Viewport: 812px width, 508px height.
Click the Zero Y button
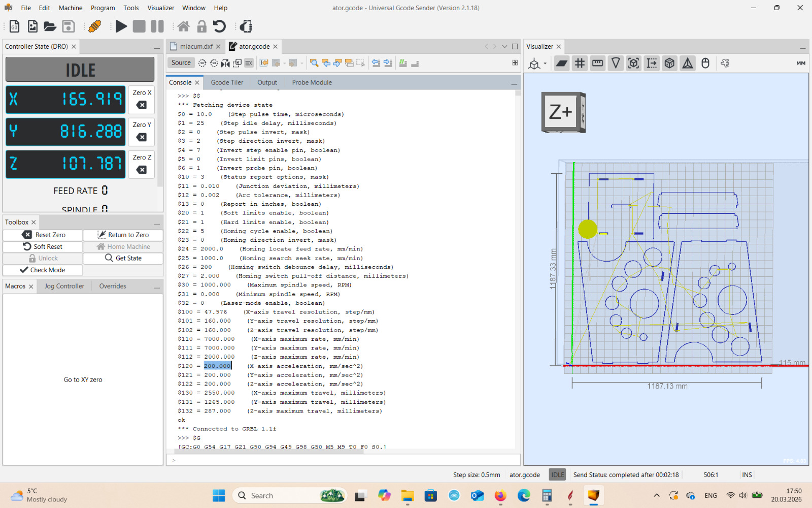pos(142,132)
